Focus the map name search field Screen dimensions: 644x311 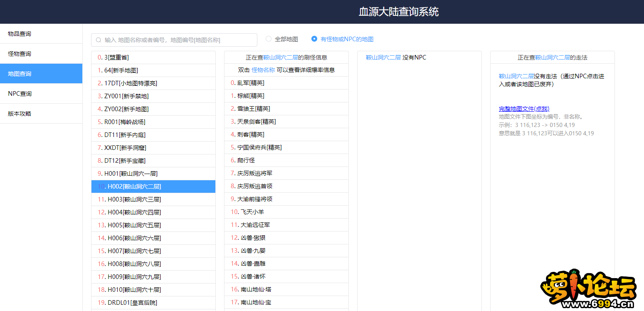click(174, 40)
